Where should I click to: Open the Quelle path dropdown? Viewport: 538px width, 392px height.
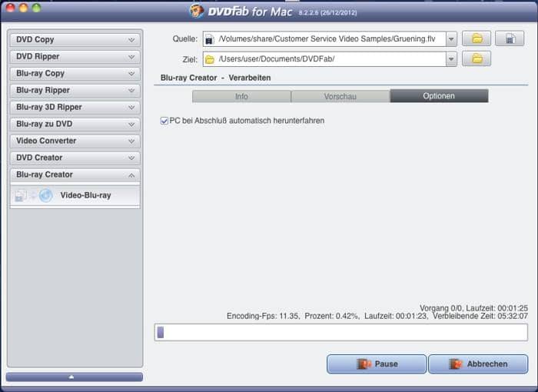click(x=451, y=38)
